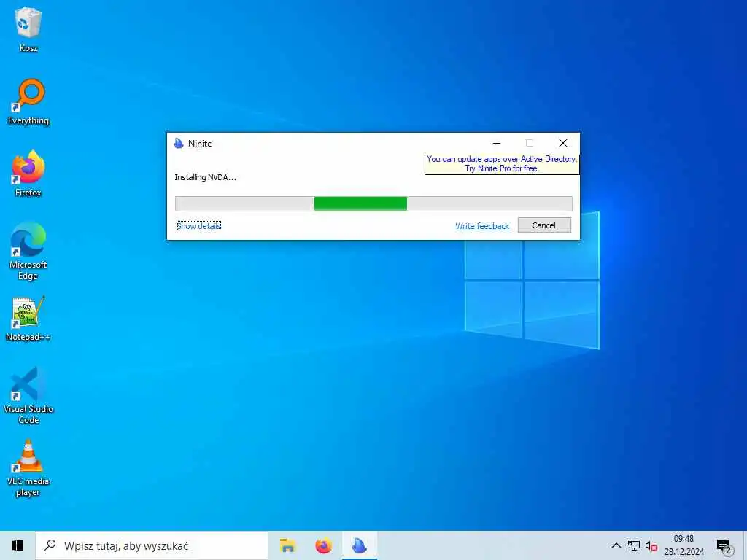Click the Ninite logo in the title bar
The image size is (747, 560).
click(x=179, y=144)
